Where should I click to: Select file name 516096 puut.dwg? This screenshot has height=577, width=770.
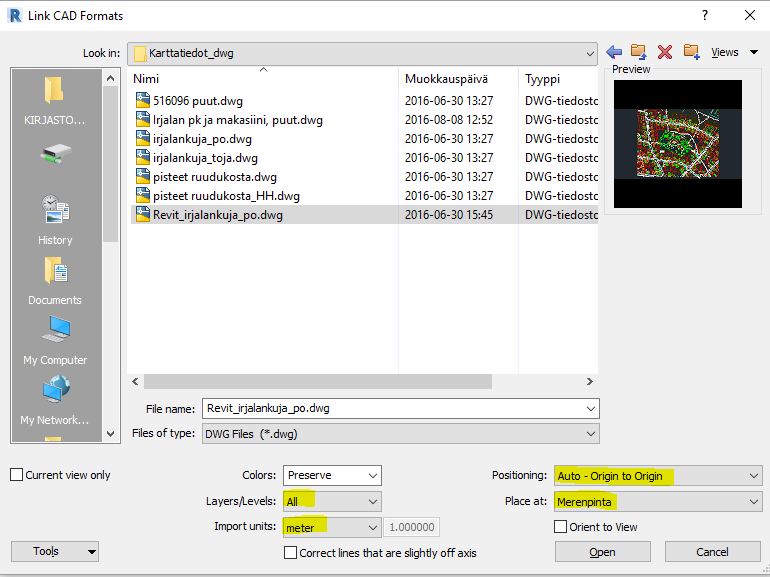coord(197,101)
